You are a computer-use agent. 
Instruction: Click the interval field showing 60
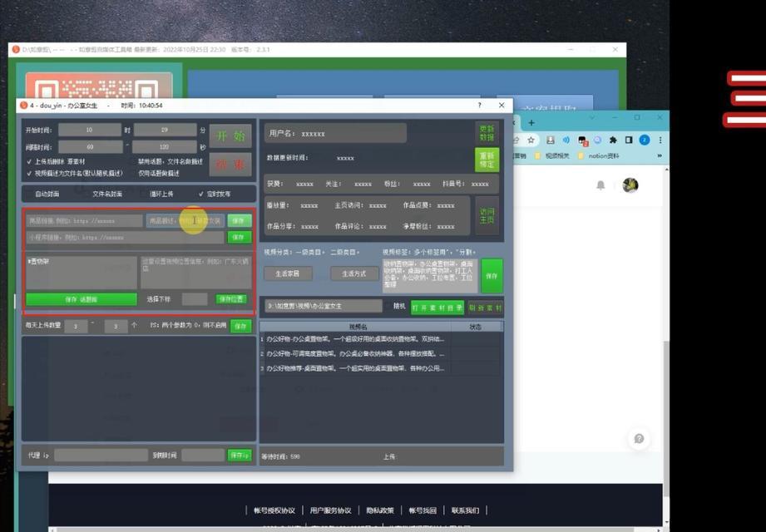pyautogui.click(x=91, y=147)
